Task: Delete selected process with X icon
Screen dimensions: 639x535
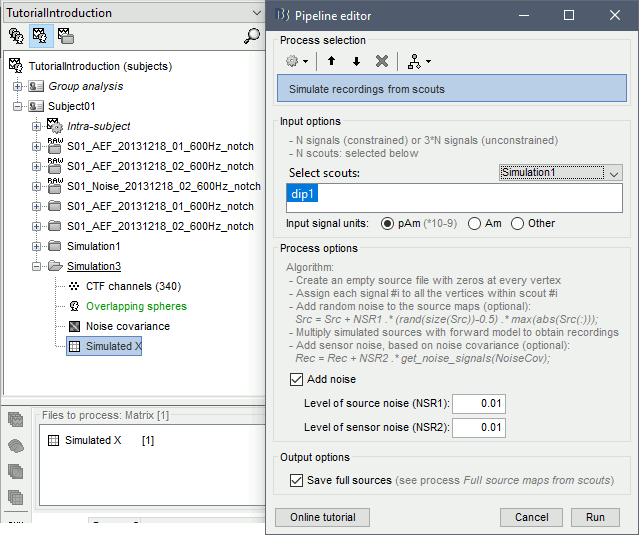Action: pos(381,61)
